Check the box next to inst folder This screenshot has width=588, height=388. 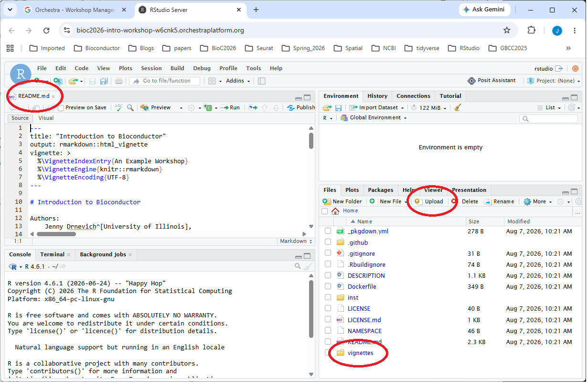pos(328,297)
